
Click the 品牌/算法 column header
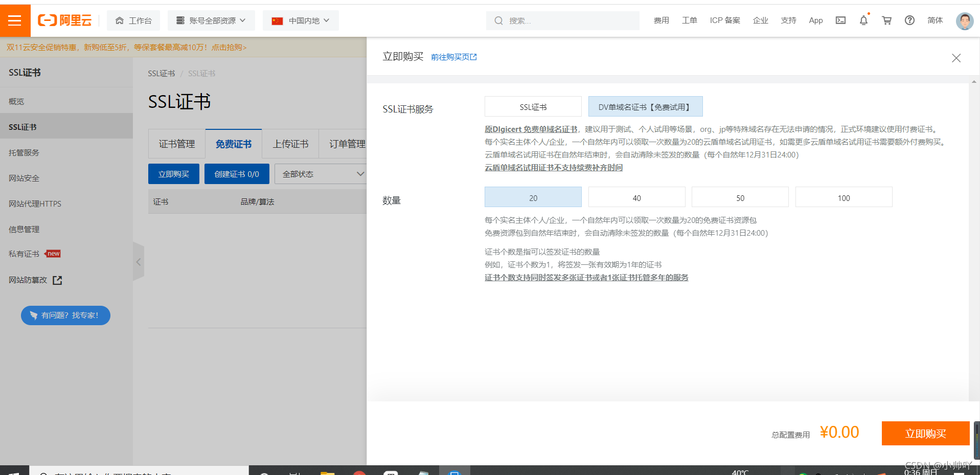click(257, 202)
